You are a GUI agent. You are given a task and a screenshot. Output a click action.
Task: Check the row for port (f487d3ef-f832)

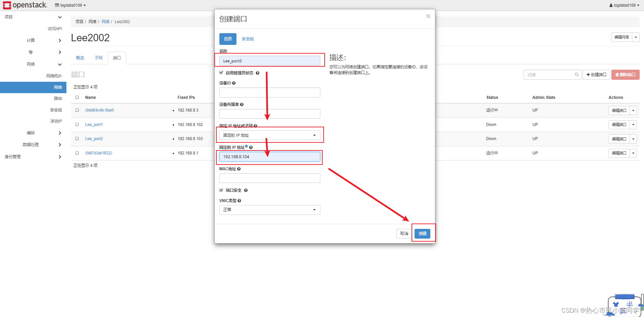[77, 153]
